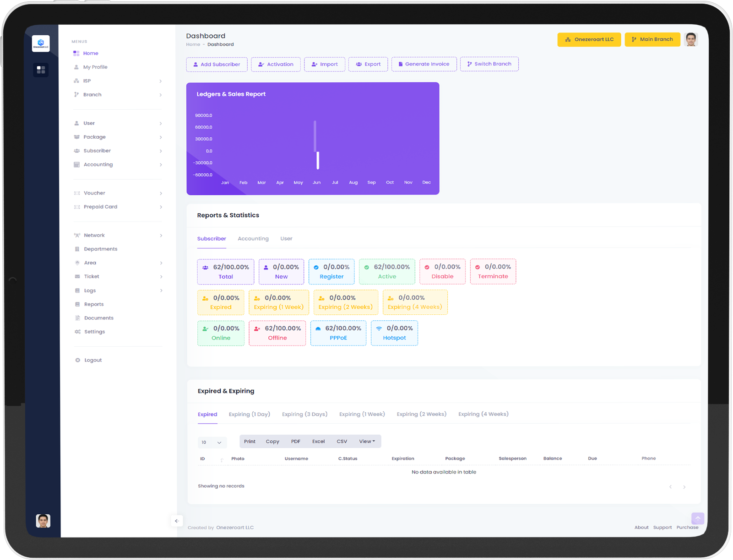Click the Generate Invoice button
The image size is (733, 560).
tap(424, 64)
